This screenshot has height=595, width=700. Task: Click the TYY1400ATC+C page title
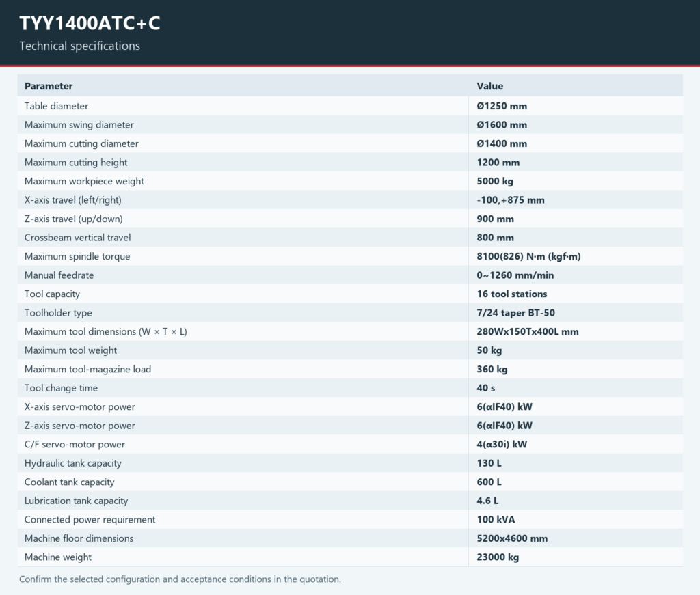(x=90, y=23)
